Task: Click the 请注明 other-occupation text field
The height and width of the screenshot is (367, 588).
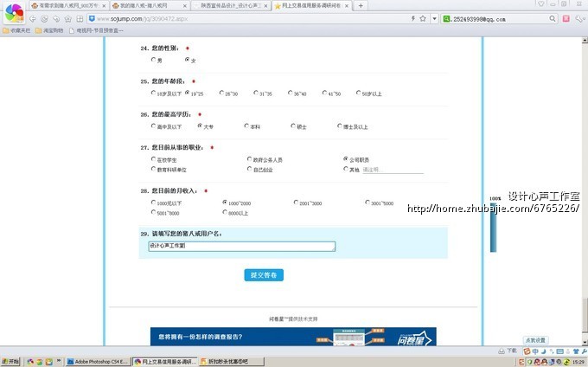Action: pos(393,170)
